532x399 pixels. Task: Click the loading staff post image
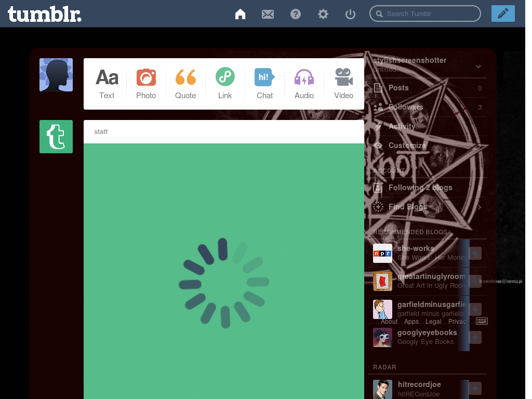[224, 271]
